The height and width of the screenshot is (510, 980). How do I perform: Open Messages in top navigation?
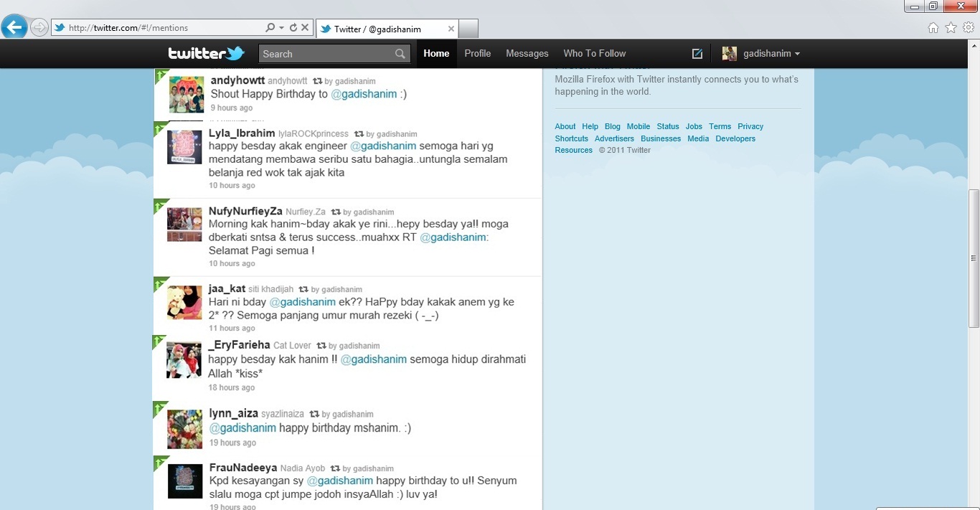click(x=527, y=53)
